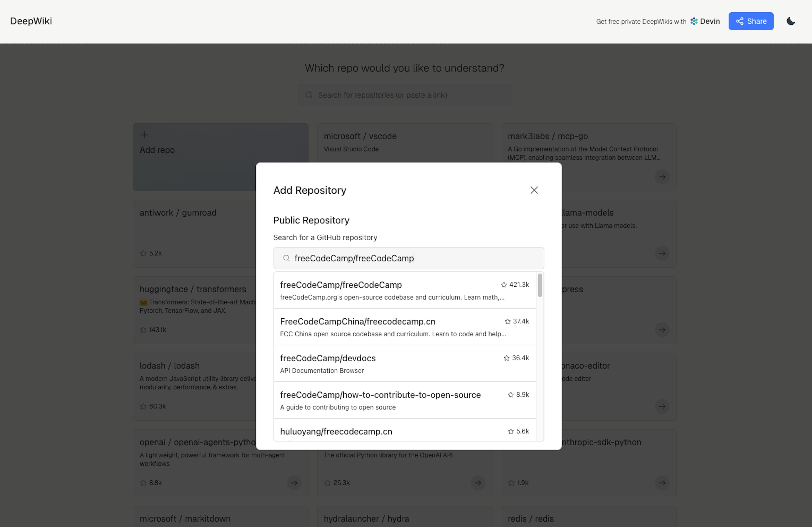This screenshot has height=527, width=812.
Task: Click the star icon on lodash / lodash card
Action: [x=143, y=406]
